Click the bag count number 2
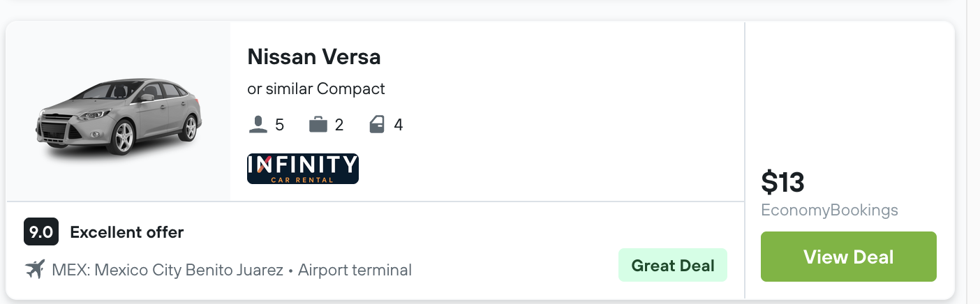The height and width of the screenshot is (304, 980). pos(339,126)
